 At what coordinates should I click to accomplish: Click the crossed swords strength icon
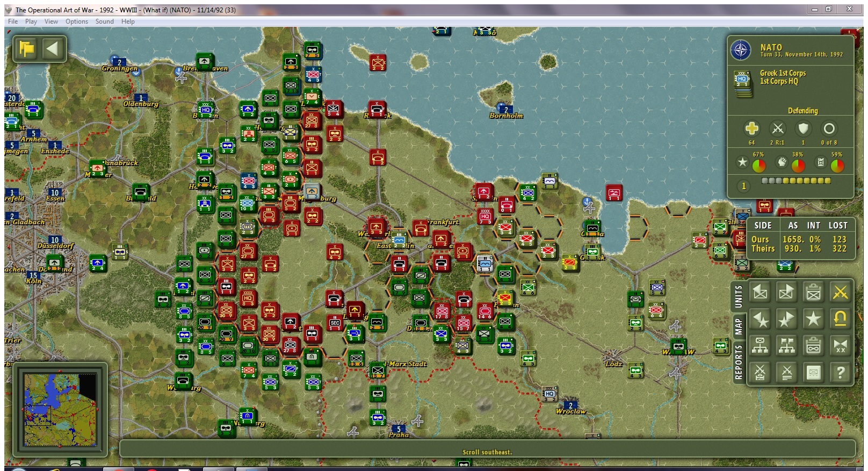[777, 129]
